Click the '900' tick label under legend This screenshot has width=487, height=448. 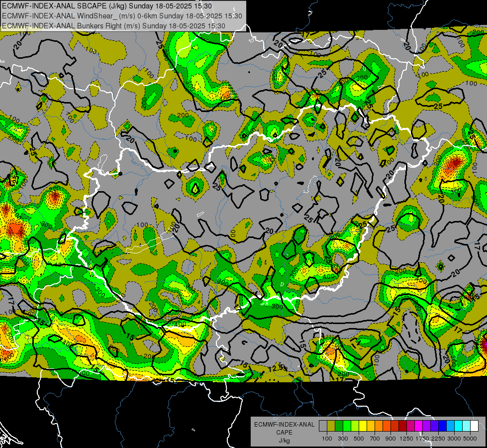[x=390, y=439]
